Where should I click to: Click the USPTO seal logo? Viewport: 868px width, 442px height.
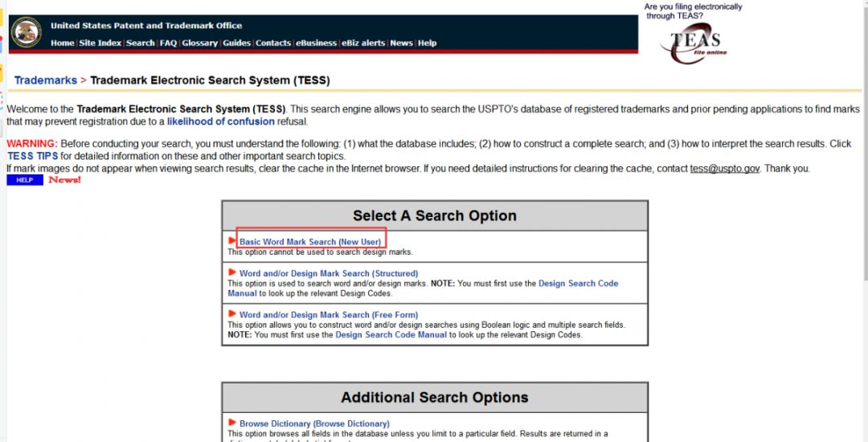[x=26, y=32]
